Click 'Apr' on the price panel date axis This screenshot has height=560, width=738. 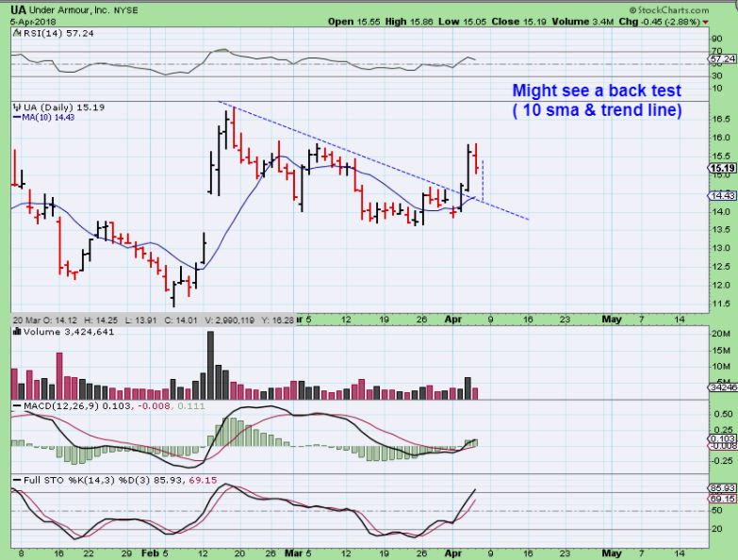[x=453, y=320]
